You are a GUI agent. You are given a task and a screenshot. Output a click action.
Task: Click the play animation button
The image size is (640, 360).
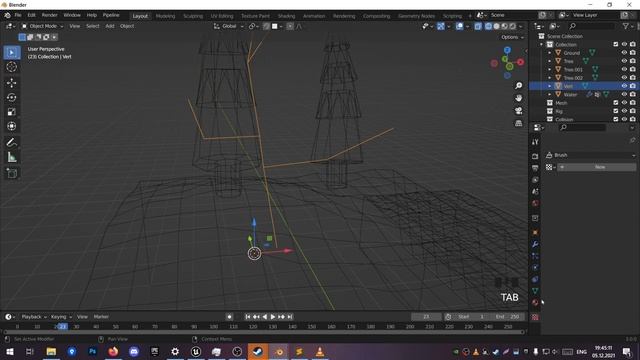pyautogui.click(x=273, y=317)
